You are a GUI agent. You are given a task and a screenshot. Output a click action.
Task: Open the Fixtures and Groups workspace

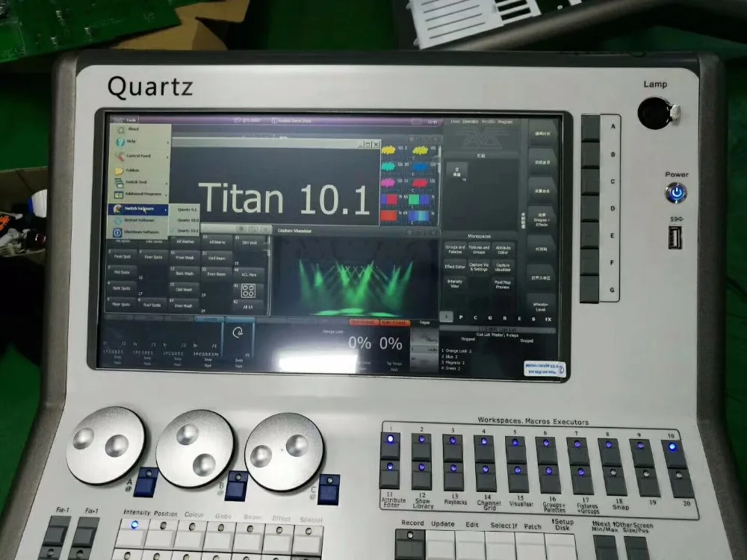coord(479,249)
